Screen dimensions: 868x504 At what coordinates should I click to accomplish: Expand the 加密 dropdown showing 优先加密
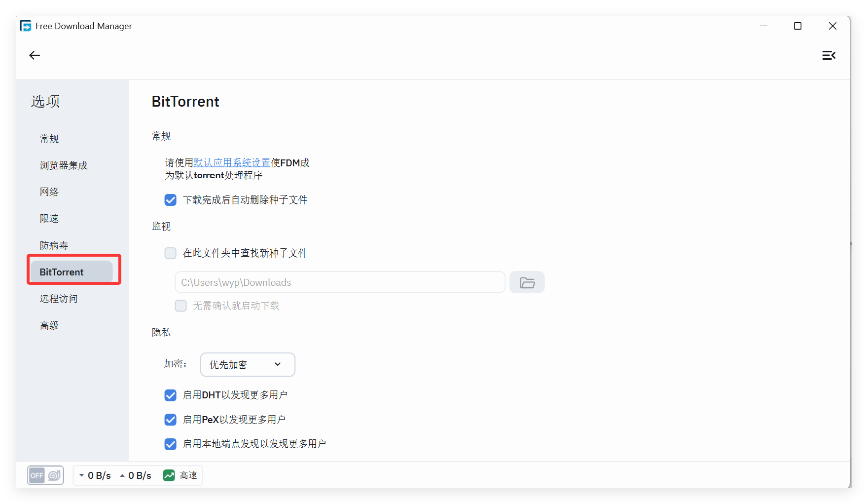click(x=248, y=364)
